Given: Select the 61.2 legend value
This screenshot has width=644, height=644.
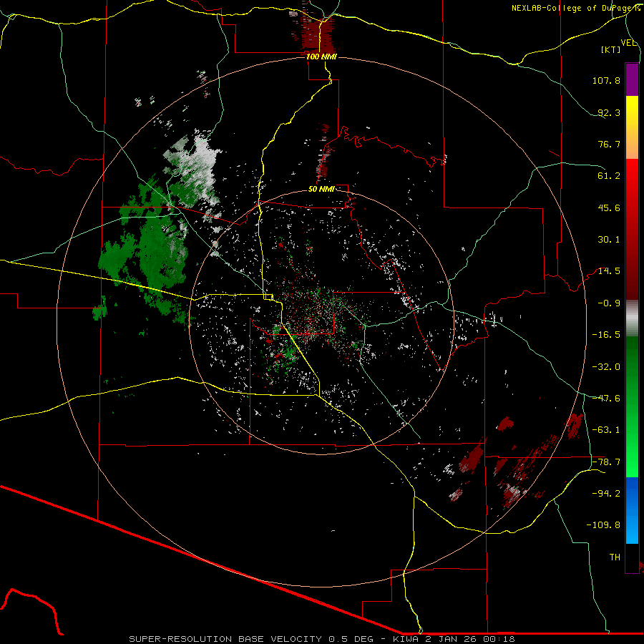Looking at the screenshot, I should pos(609,176).
